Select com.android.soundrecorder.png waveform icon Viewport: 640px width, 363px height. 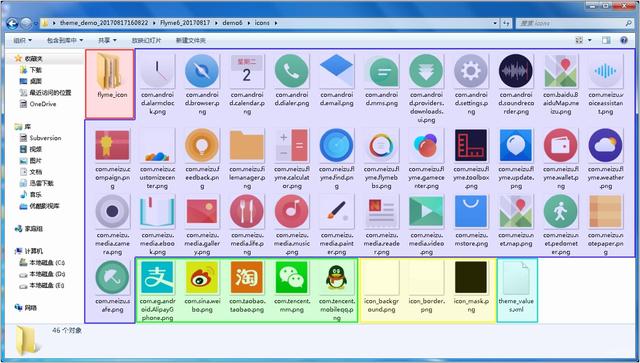tap(516, 71)
